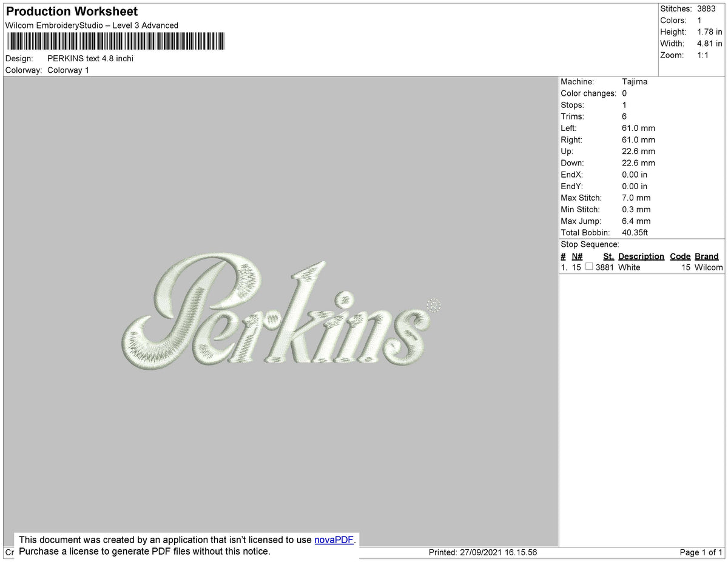
Task: Click the printed date '27/09/2021 16.15.56'
Action: point(499,552)
